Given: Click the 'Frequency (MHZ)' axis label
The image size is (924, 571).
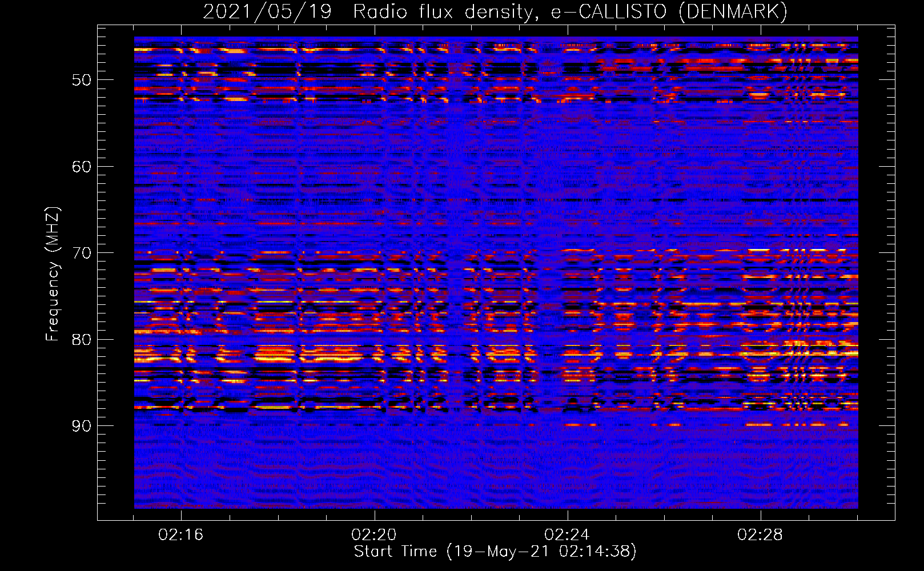Looking at the screenshot, I should 52,274.
